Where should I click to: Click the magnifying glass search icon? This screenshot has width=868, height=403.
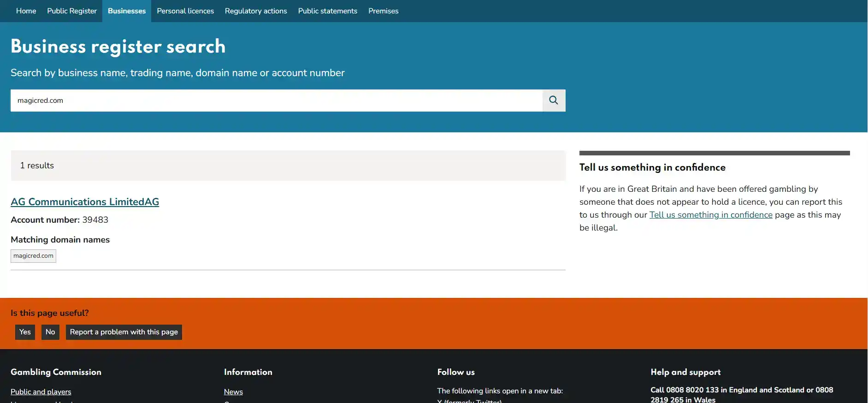coord(554,101)
